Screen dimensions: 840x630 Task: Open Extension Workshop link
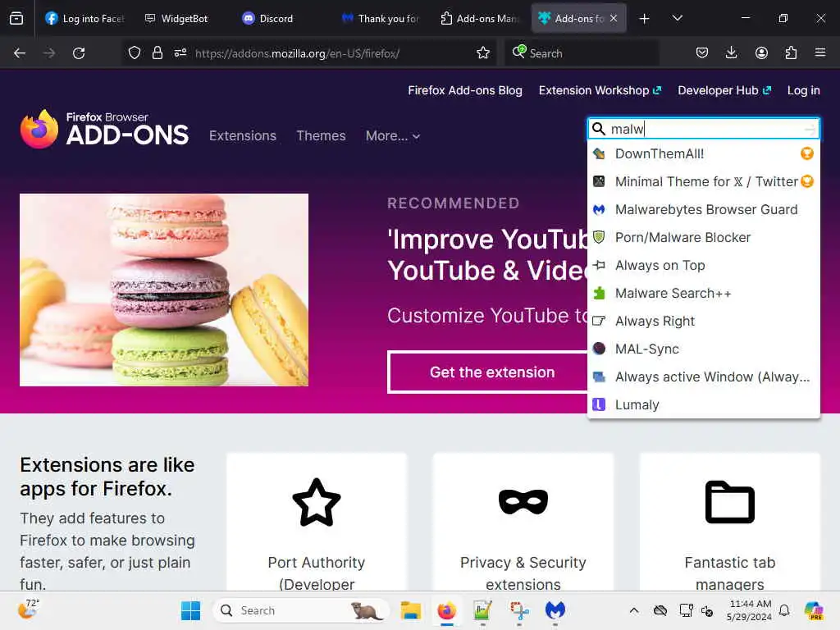[x=600, y=90]
